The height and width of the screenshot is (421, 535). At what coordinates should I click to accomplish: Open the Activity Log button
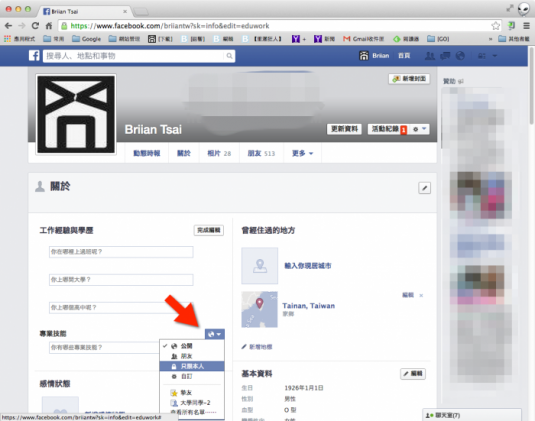389,129
